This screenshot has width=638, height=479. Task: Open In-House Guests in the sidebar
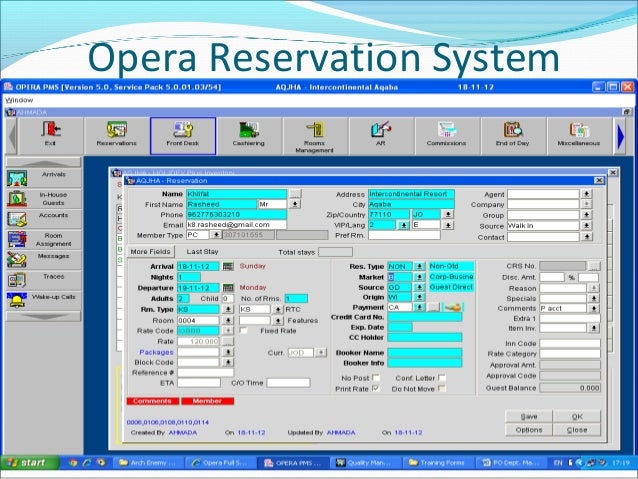tap(44, 199)
